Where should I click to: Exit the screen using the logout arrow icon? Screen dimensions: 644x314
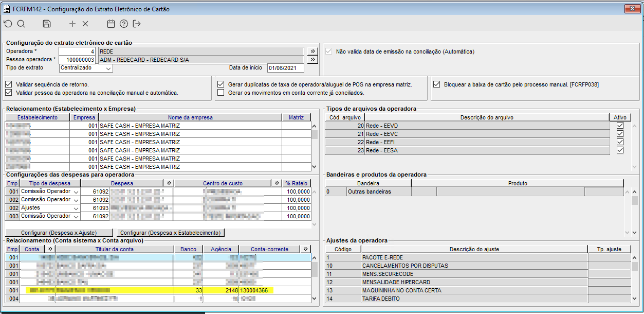click(137, 24)
